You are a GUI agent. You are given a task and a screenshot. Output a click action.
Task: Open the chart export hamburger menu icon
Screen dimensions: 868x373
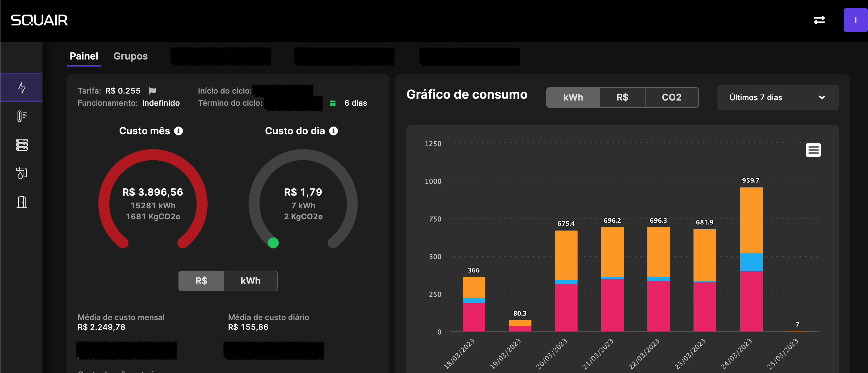click(814, 150)
